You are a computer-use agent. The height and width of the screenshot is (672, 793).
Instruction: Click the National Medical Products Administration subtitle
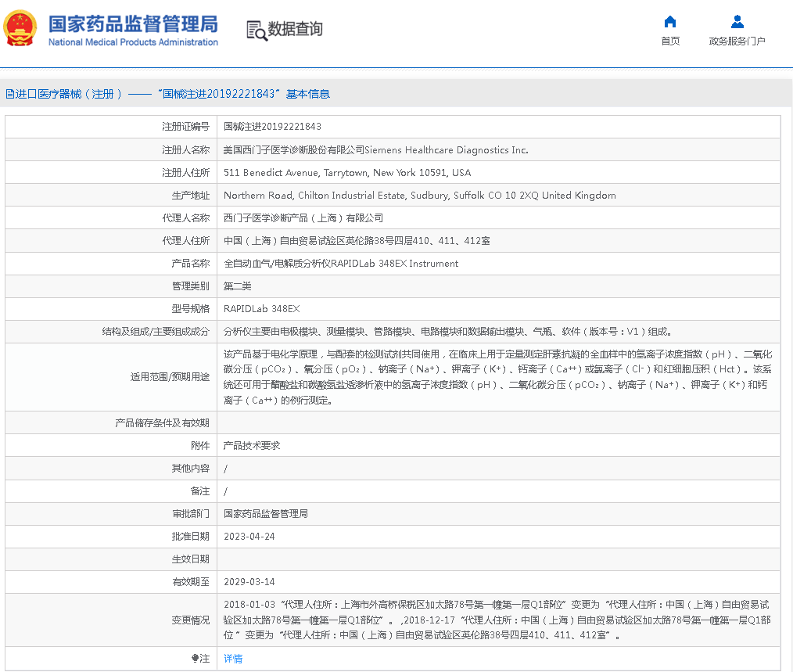(x=133, y=42)
